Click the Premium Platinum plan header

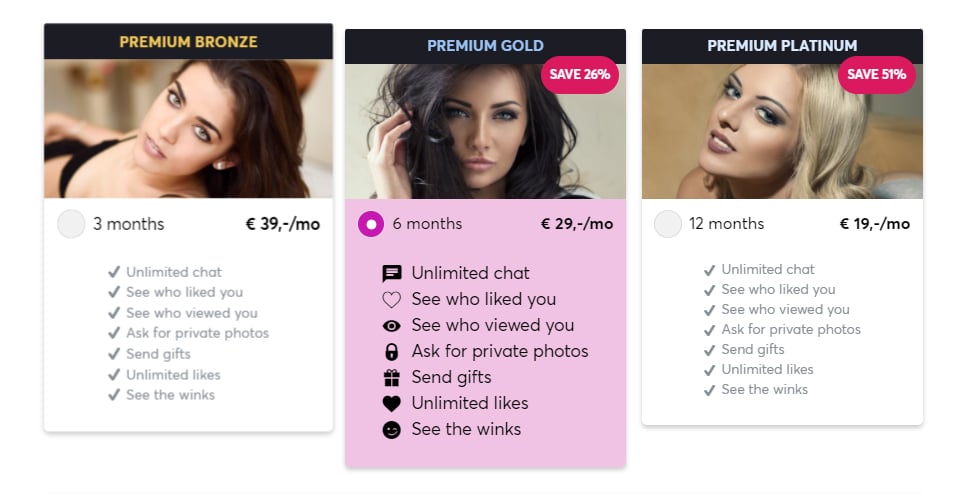tap(782, 46)
